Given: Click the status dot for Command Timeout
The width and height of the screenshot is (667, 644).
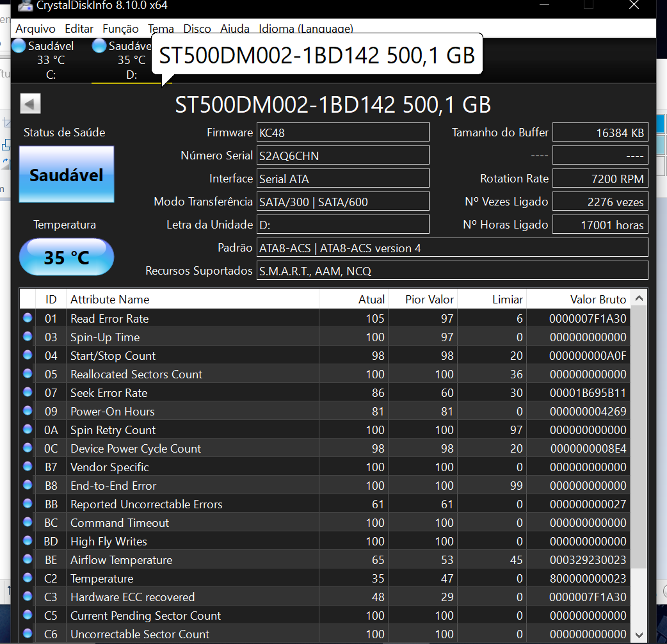Looking at the screenshot, I should [x=28, y=522].
